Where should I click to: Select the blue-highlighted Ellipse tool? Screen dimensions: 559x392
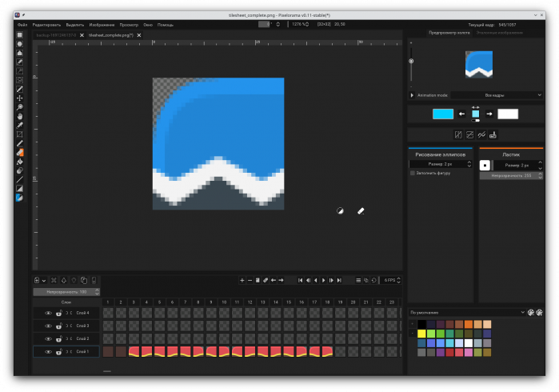click(20, 198)
